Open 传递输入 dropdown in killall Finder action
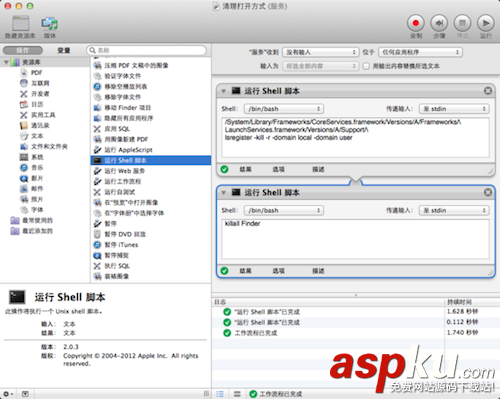This screenshot has height=399, width=500. pos(454,210)
